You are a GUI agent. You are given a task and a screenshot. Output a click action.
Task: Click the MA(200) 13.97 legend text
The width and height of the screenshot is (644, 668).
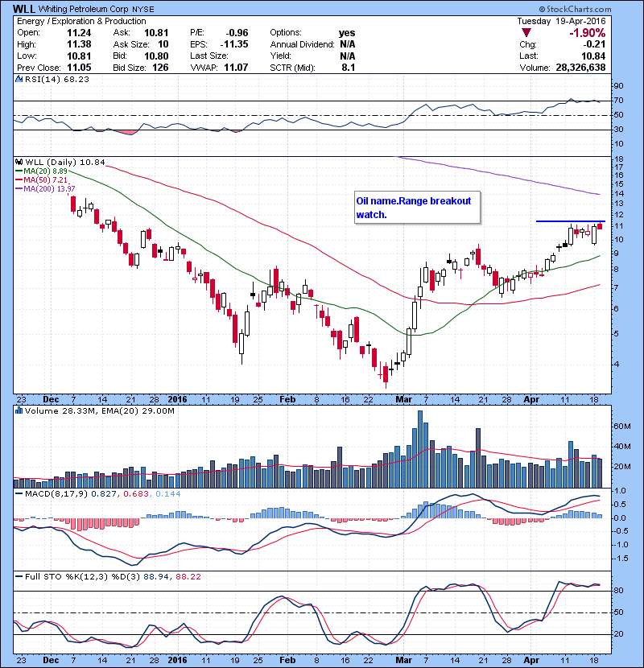pos(49,188)
